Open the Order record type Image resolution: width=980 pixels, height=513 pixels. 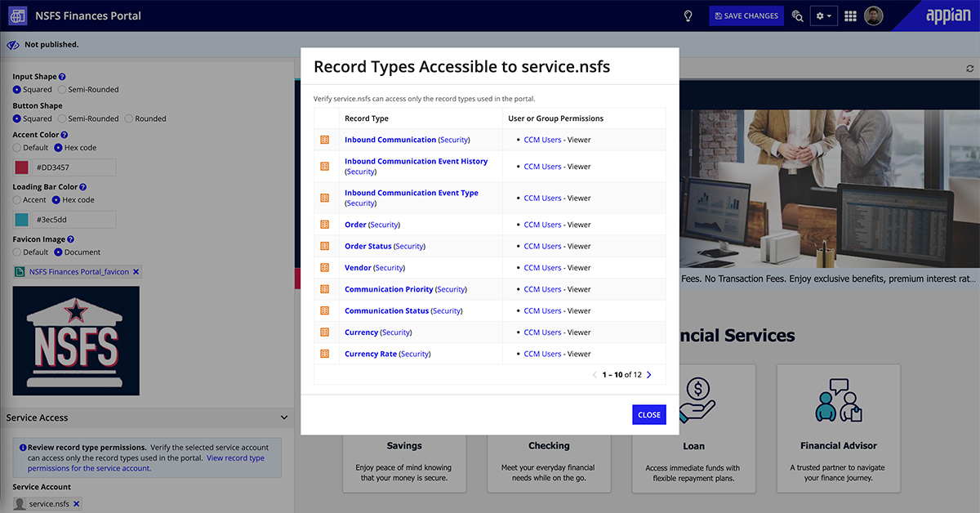tap(354, 224)
